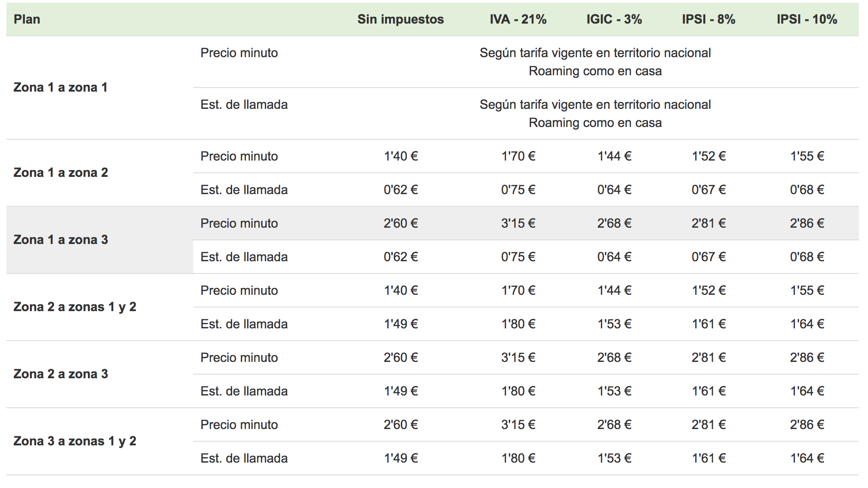Click the Zona 3 a zonas 1 y 2 label

[75, 441]
